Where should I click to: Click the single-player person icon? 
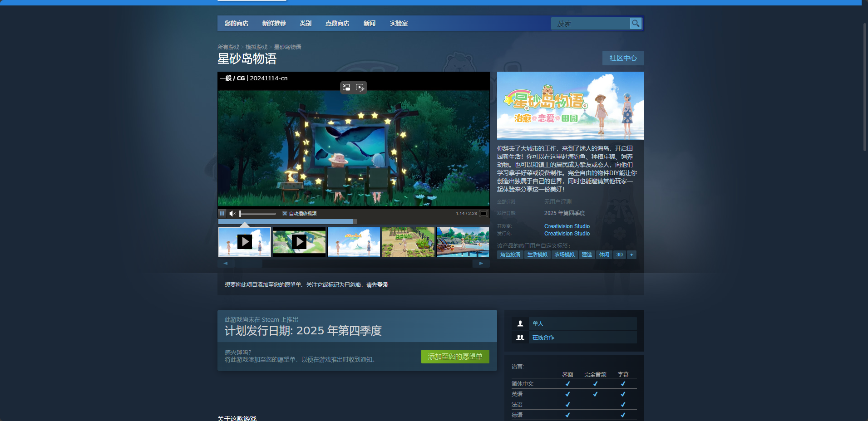point(520,323)
